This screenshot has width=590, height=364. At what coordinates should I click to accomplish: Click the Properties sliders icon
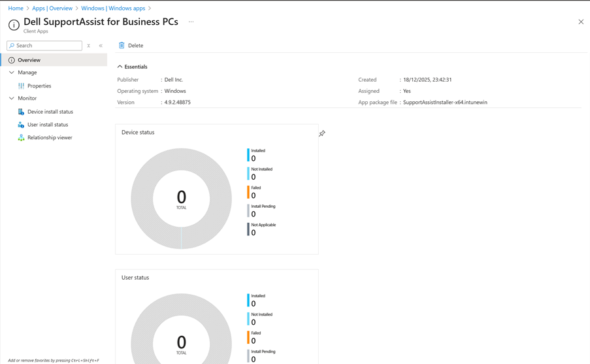(21, 86)
